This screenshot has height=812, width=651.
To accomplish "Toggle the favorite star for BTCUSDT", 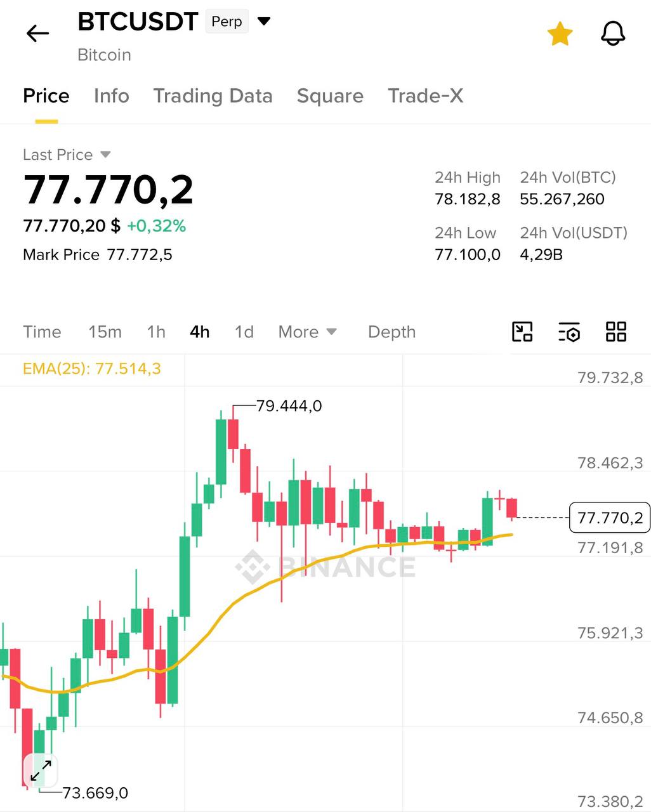I will pos(560,34).
